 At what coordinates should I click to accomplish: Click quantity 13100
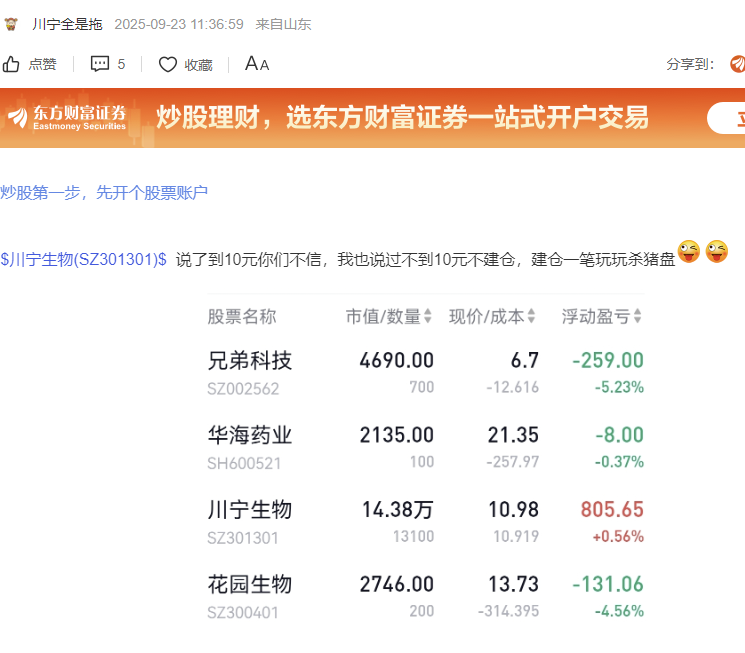tap(413, 537)
